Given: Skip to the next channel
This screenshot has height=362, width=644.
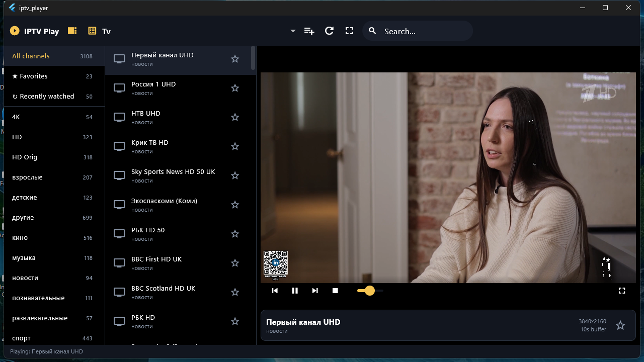Looking at the screenshot, I should [x=315, y=291].
